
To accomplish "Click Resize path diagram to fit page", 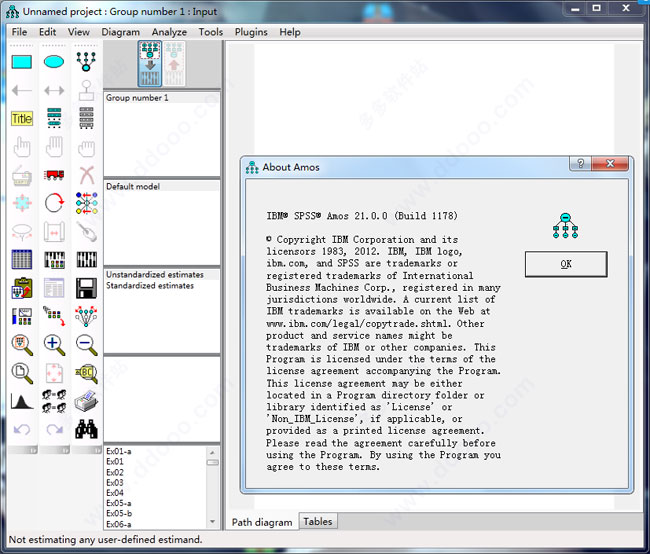I will tap(54, 373).
